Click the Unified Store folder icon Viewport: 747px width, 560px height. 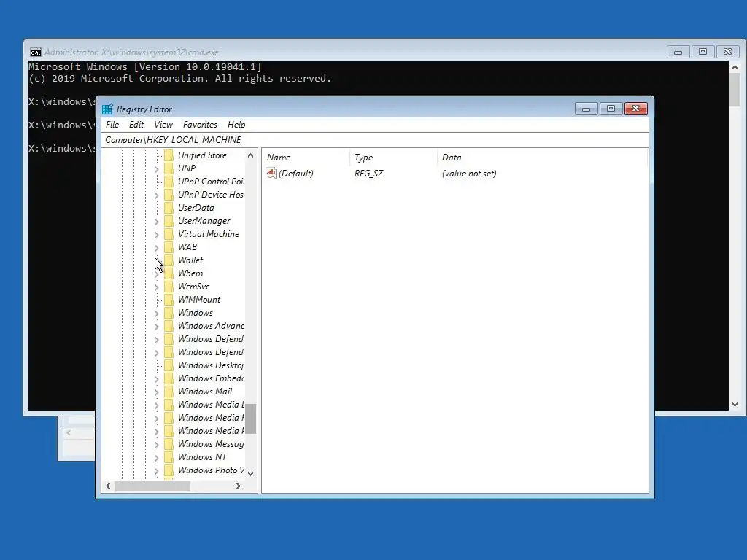(x=169, y=155)
